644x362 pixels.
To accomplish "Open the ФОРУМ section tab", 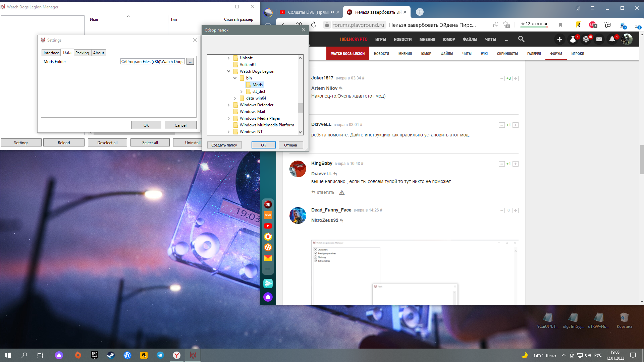I will point(556,54).
